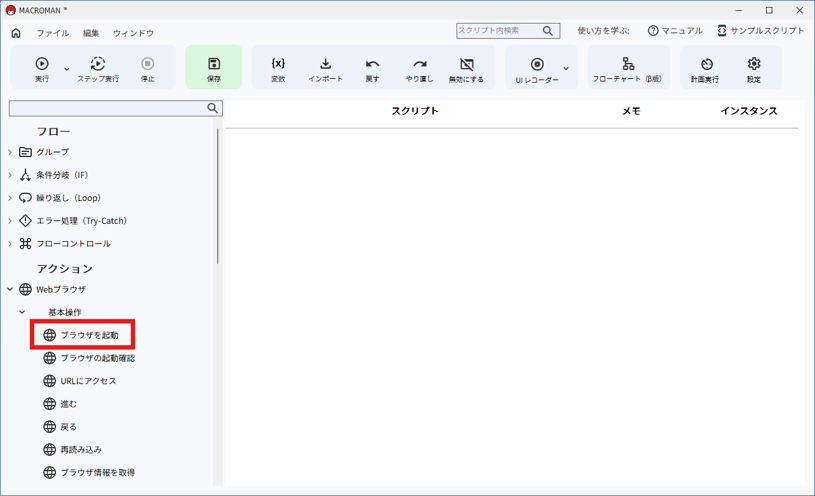Click the スクリプト column header
The image size is (815, 496).
[x=415, y=111]
